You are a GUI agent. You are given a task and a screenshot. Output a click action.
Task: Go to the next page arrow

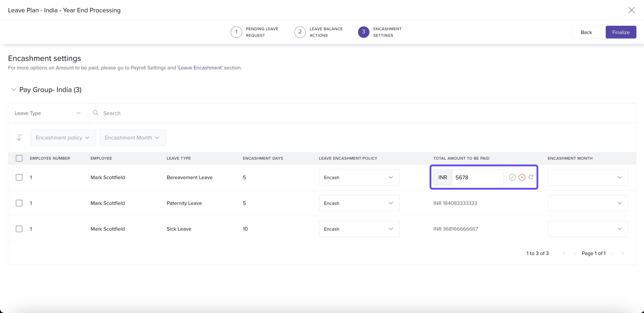pyautogui.click(x=612, y=253)
